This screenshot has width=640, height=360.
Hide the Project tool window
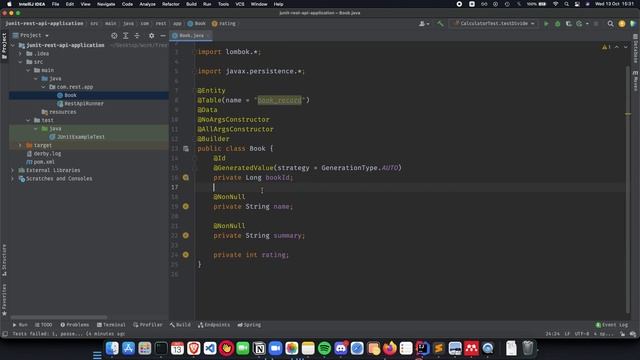(163, 36)
